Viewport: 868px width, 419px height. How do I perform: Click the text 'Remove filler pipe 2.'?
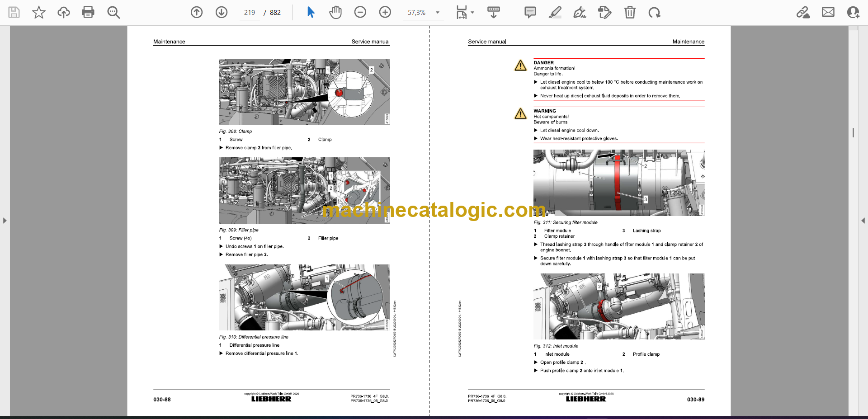(x=247, y=254)
